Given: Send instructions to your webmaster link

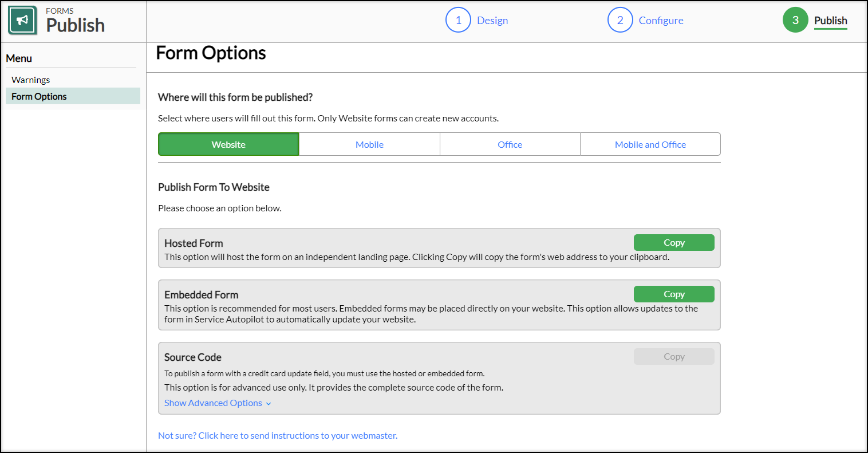Looking at the screenshot, I should [278, 435].
